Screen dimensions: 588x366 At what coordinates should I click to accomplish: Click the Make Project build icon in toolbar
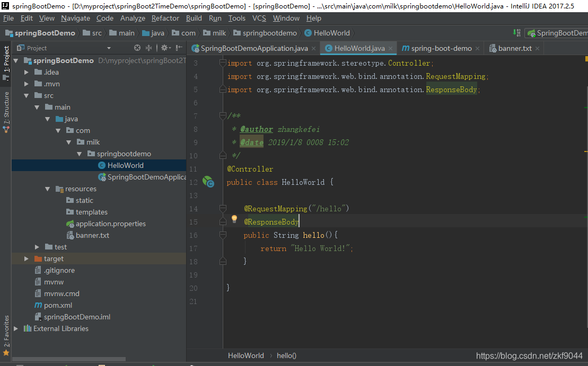coord(517,33)
